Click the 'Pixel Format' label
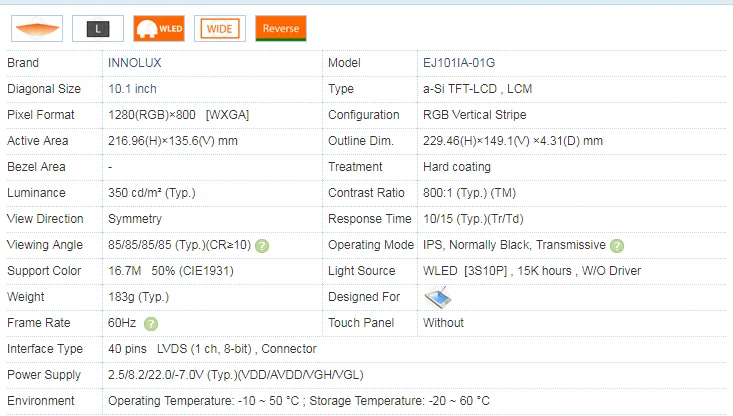Viewport: 733px width, 416px height. click(41, 115)
